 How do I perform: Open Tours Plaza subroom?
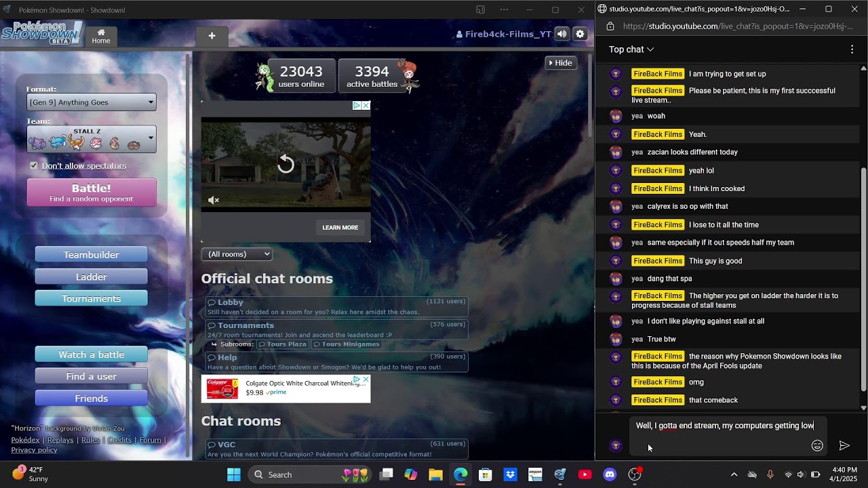tap(281, 344)
